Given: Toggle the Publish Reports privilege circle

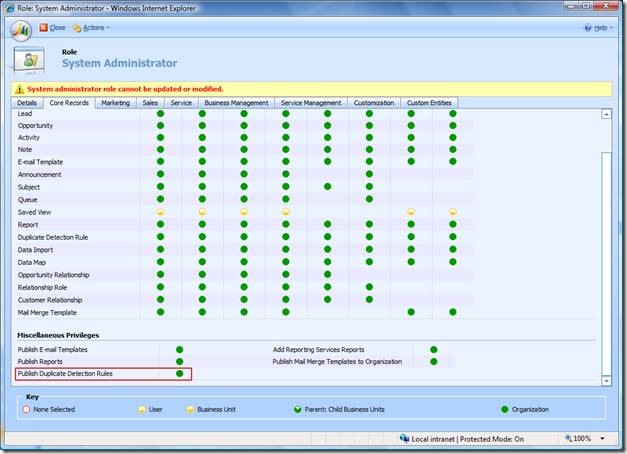Looking at the screenshot, I should click(x=180, y=361).
